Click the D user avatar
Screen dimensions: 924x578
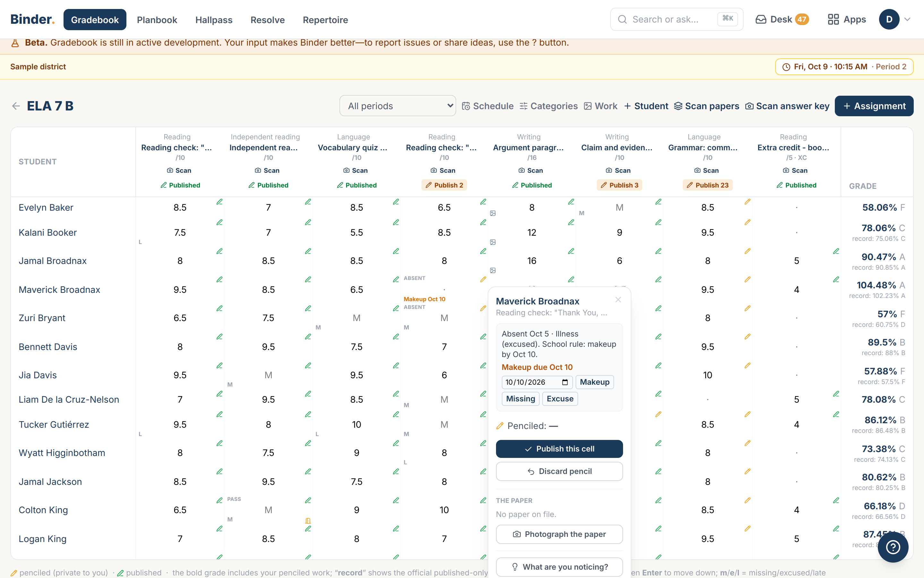pos(889,20)
